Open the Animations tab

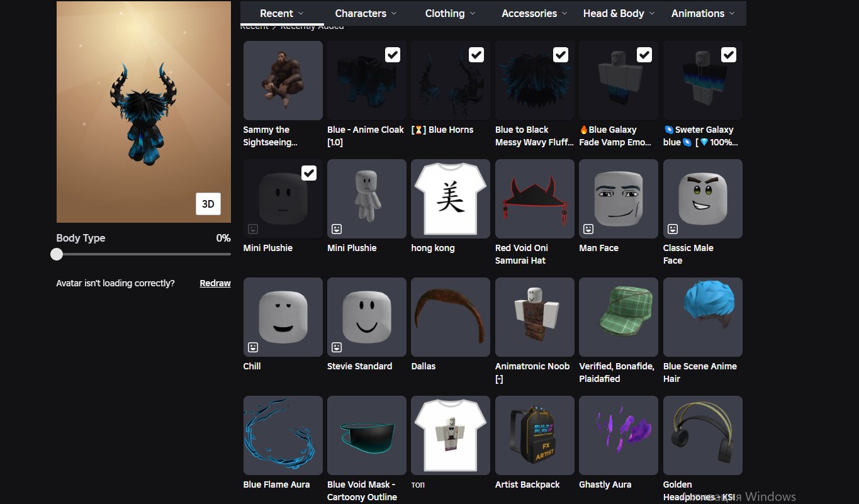pos(703,13)
